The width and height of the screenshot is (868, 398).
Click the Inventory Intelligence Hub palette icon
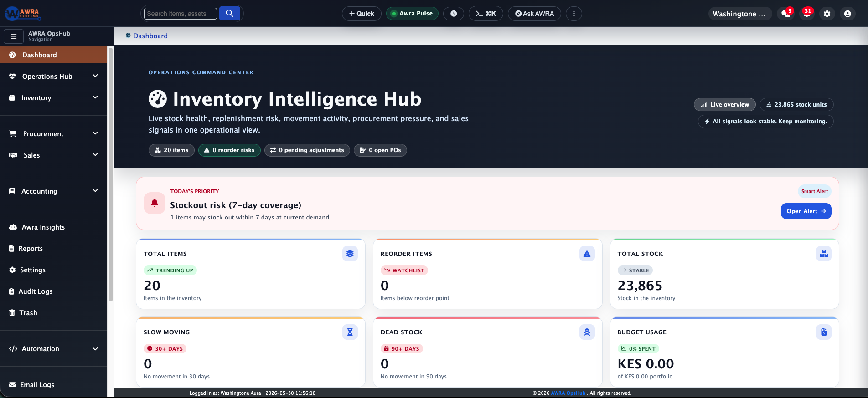click(158, 99)
